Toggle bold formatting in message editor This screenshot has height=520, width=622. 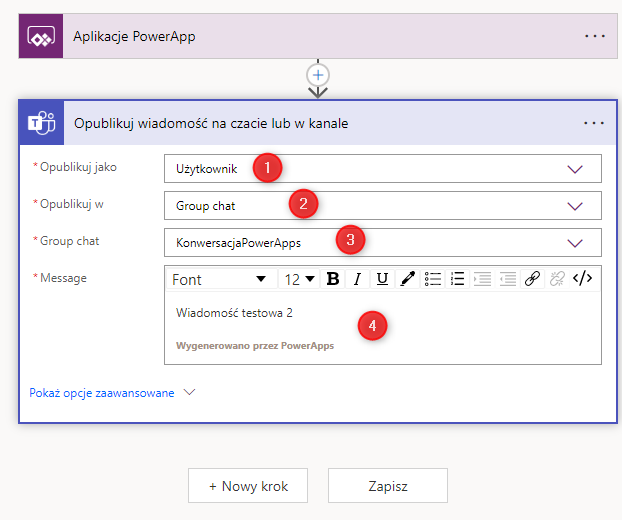pyautogui.click(x=333, y=279)
